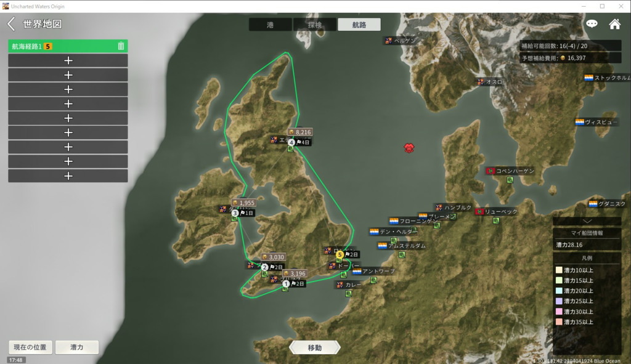631x364 pixels.
Task: Select the flag icon next to デン・ヘルダー
Action: 374,232
